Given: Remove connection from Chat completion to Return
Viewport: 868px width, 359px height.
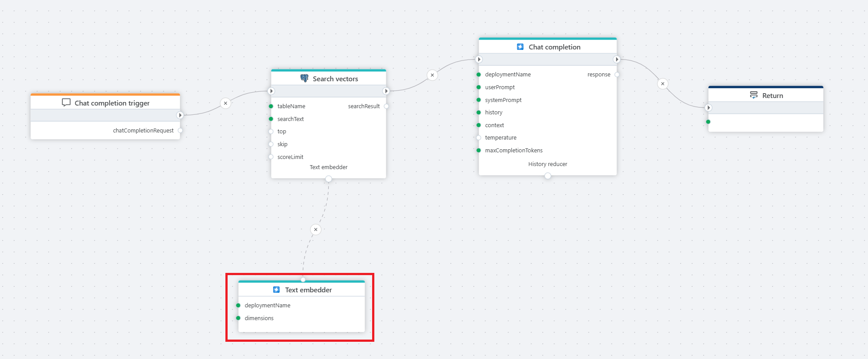Looking at the screenshot, I should [662, 83].
